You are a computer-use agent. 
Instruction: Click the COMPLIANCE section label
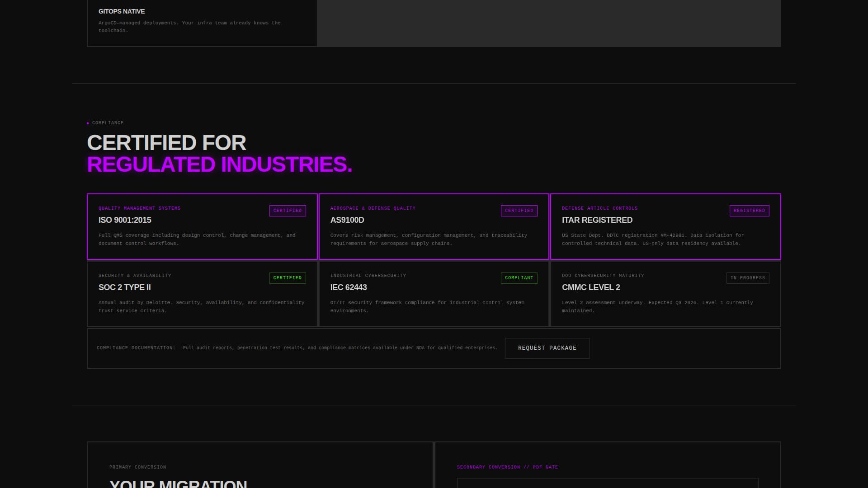(x=108, y=122)
